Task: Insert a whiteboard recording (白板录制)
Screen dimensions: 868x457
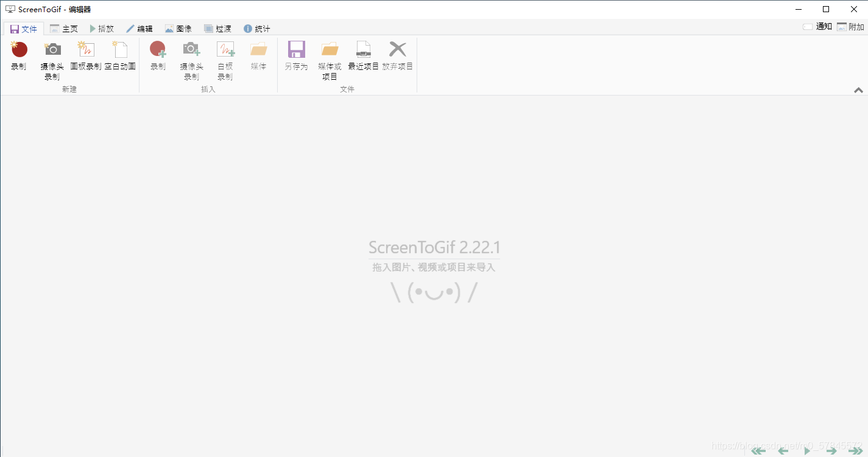Action: [x=225, y=61]
